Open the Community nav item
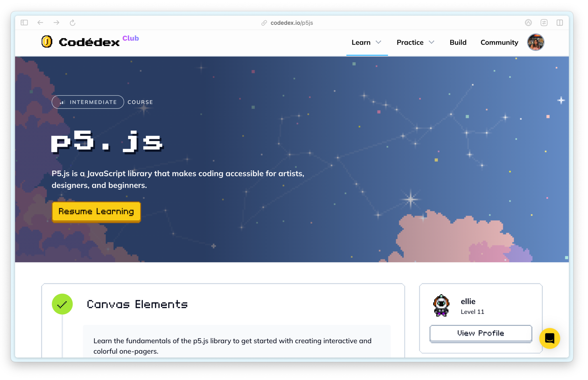588x380 pixels. tap(499, 42)
